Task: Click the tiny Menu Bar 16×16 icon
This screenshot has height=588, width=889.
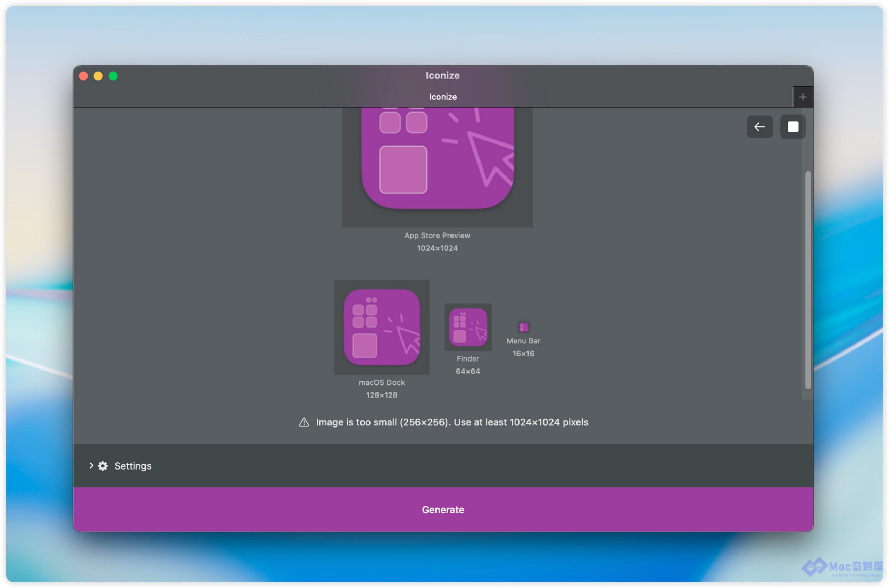Action: tap(523, 327)
